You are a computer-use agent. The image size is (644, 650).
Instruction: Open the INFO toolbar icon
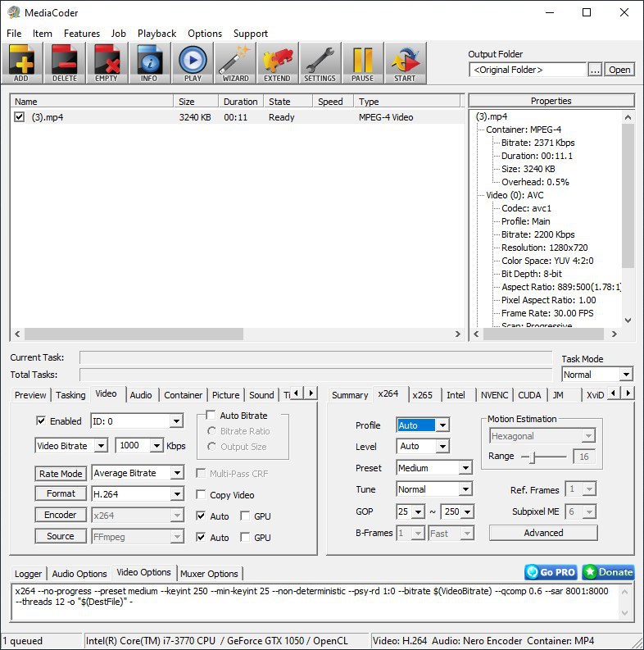[x=150, y=63]
